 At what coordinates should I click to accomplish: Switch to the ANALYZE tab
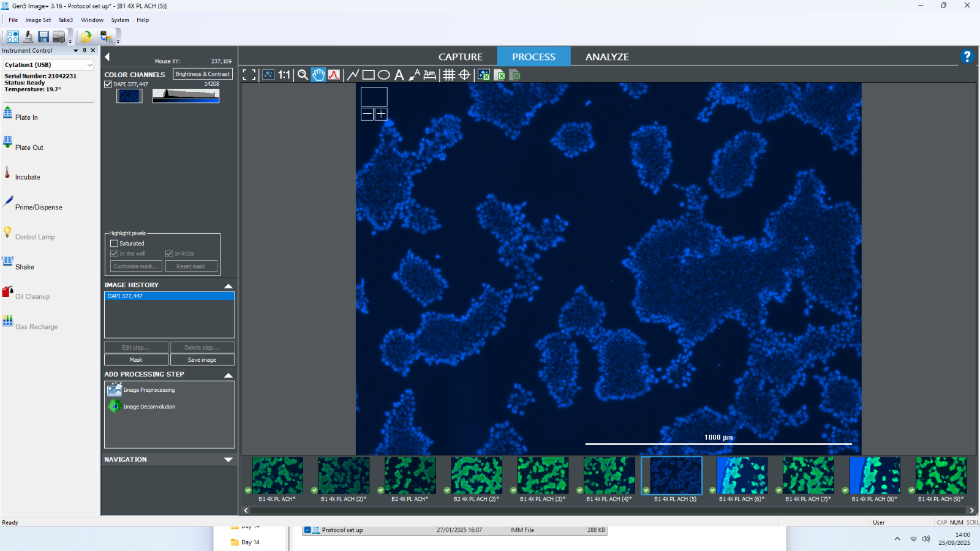click(606, 57)
